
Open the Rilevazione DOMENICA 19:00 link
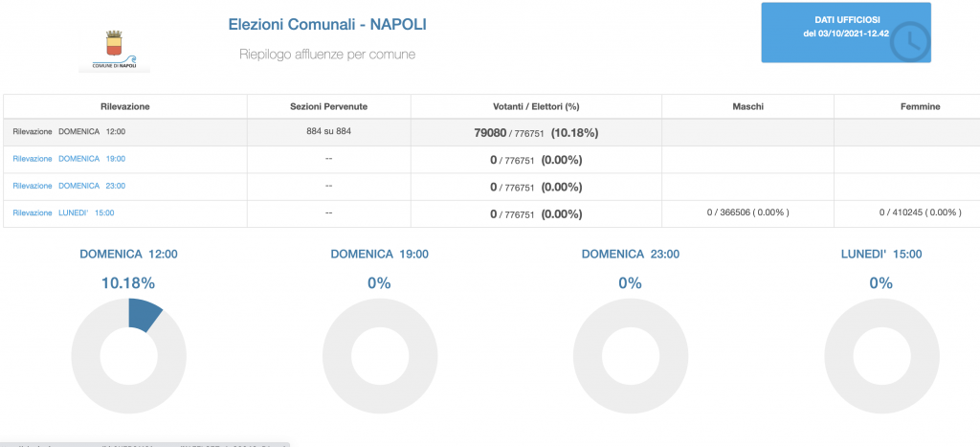click(69, 159)
